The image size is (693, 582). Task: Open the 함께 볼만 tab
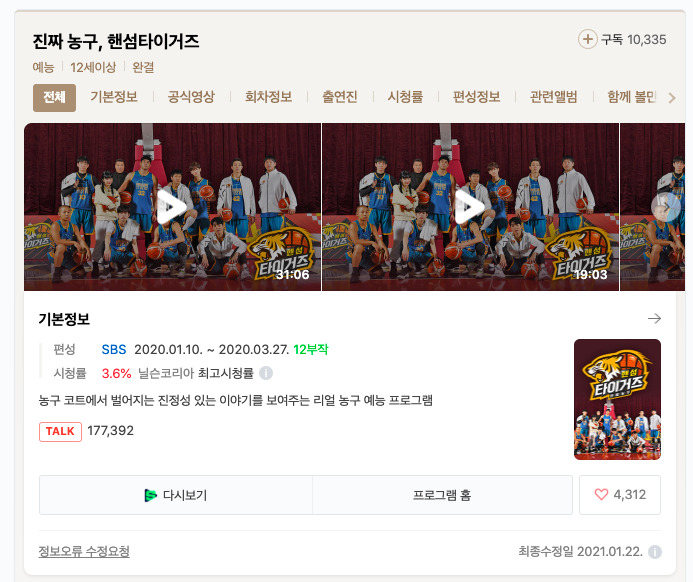tap(632, 97)
